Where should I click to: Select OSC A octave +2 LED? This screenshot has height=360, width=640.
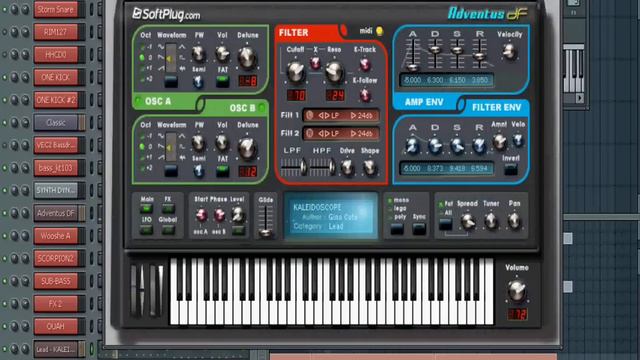click(142, 79)
